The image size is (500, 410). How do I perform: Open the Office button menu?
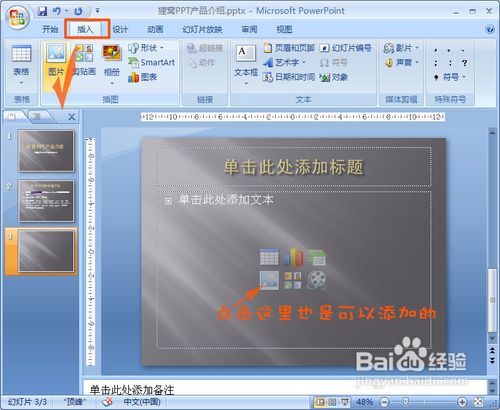(x=18, y=17)
